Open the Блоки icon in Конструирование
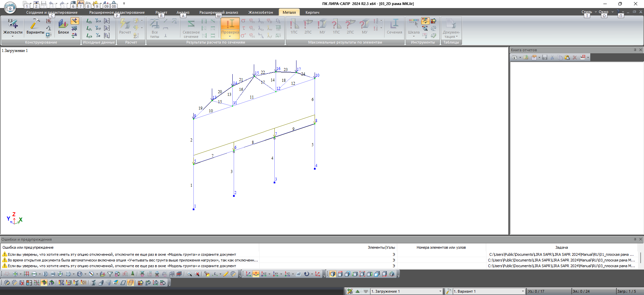644x295 pixels. [x=63, y=27]
